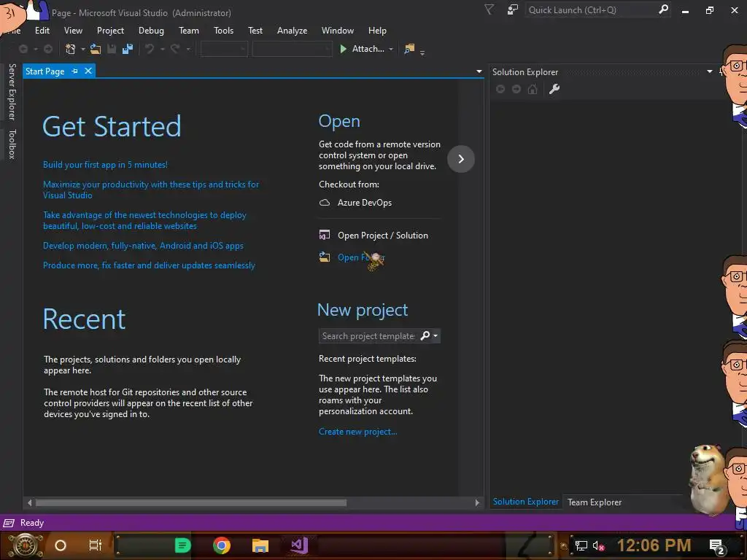Open the 'Maximize your productivity' tips link

click(150, 190)
